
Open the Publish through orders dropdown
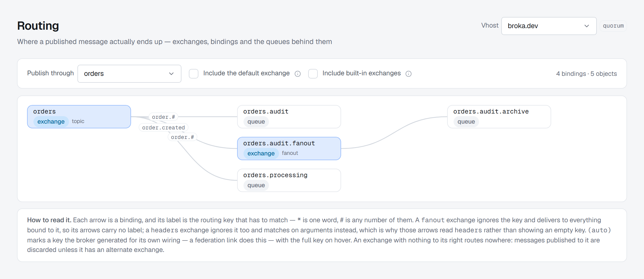129,74
